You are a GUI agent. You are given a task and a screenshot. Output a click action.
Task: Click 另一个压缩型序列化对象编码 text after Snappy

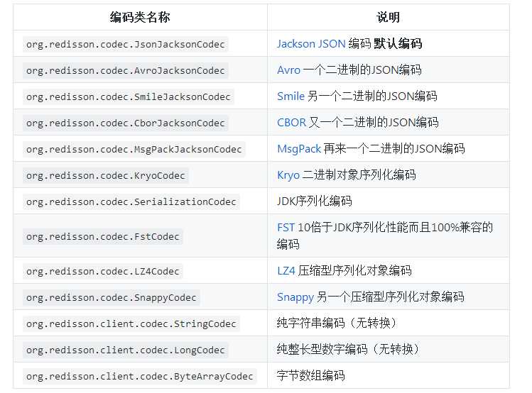tap(390, 297)
